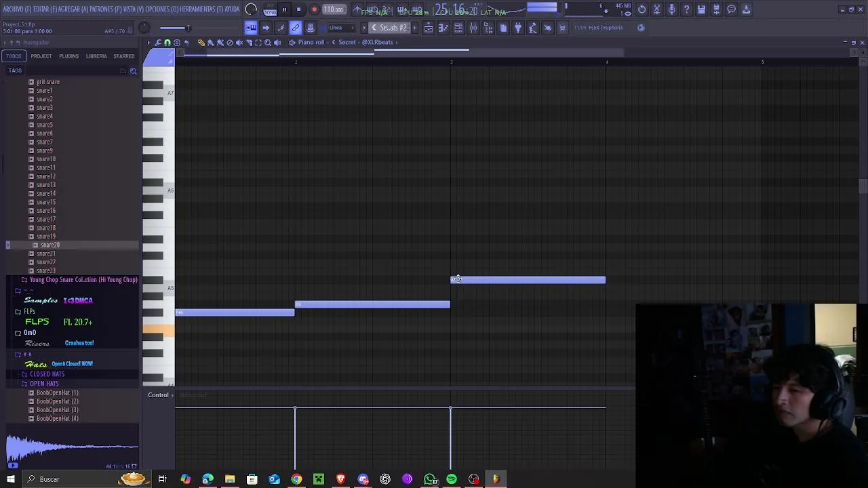This screenshot has width=868, height=488.
Task: Switch to the LIBRERIA browser tab
Action: [96, 56]
